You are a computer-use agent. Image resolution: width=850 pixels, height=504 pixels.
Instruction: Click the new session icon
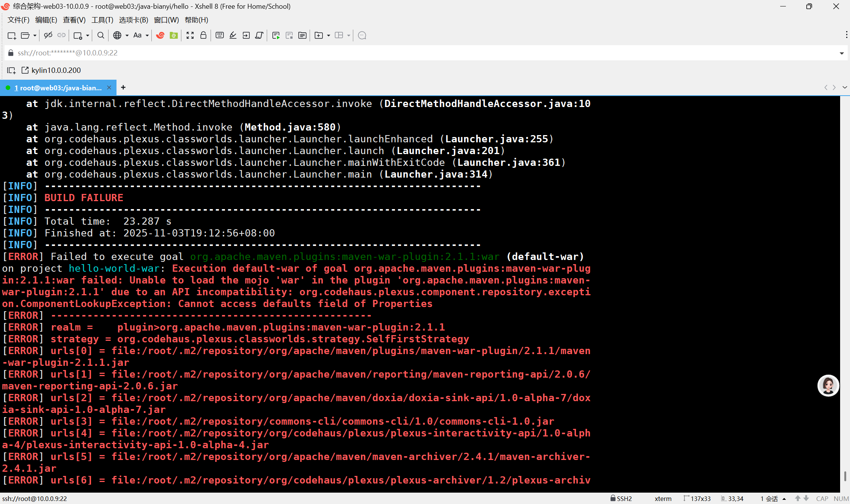coord(11,35)
